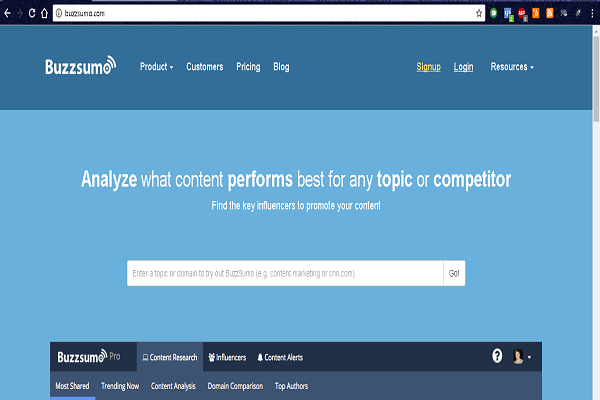Open the browser home icon
Viewport: 600px width, 400px height.
(x=44, y=13)
